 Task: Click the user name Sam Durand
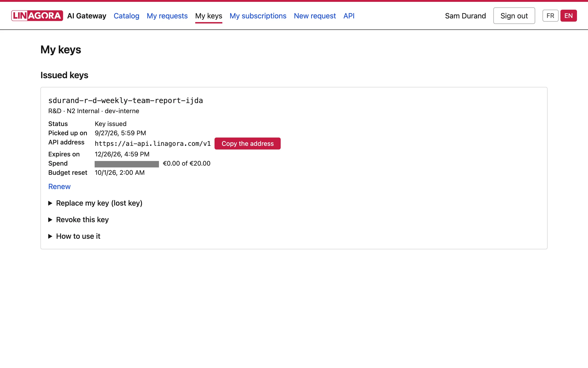coord(465,16)
